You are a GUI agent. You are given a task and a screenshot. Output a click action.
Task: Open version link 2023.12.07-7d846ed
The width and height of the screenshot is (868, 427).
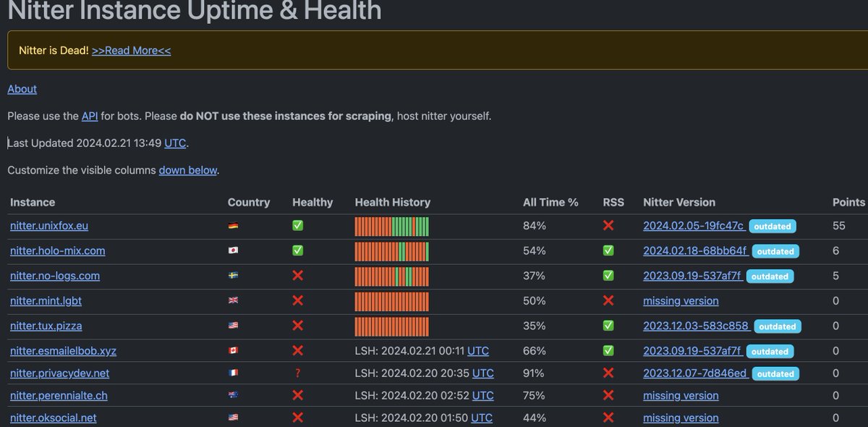[695, 373]
